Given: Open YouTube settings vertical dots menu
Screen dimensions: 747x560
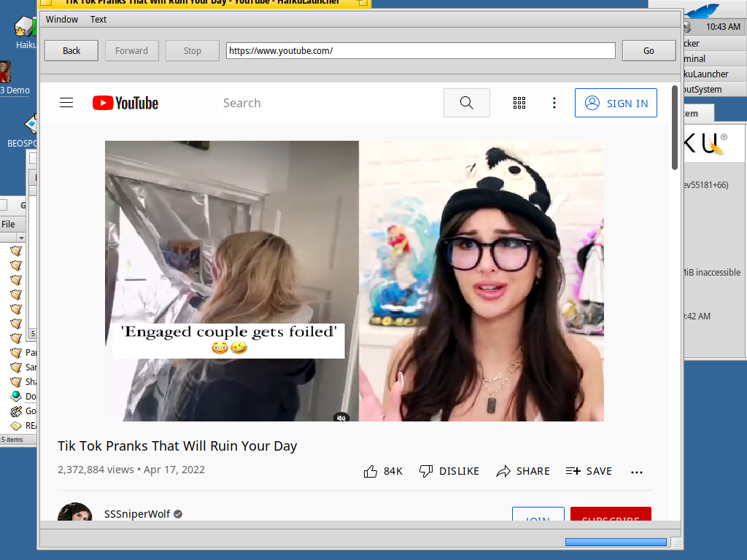Looking at the screenshot, I should pyautogui.click(x=554, y=103).
